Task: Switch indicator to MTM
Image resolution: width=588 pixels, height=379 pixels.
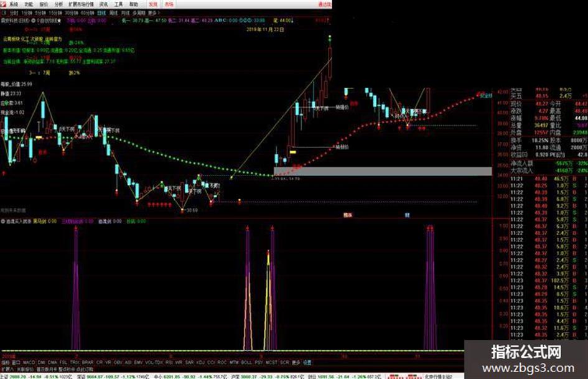Action: (234, 362)
